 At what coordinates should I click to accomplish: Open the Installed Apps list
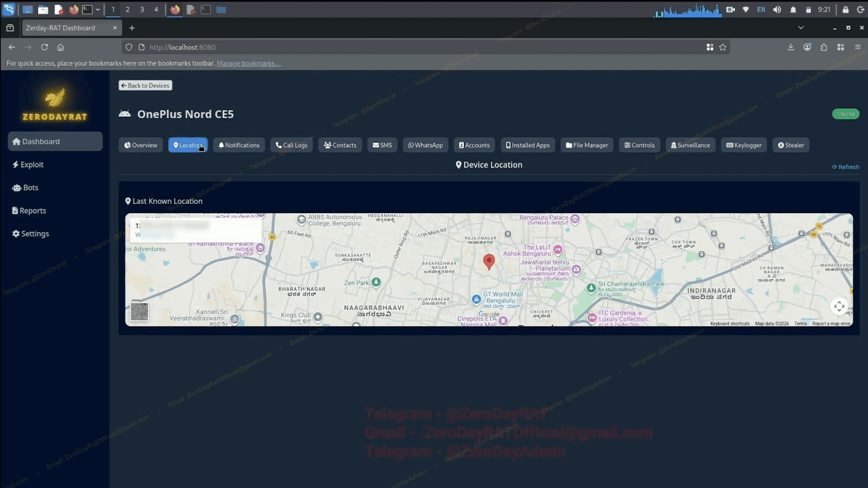527,145
